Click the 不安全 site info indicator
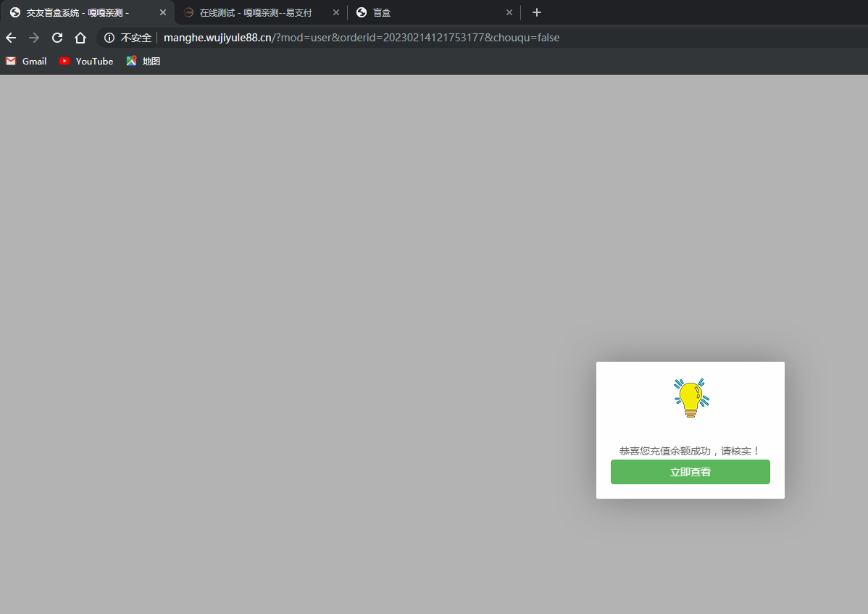 pos(128,38)
